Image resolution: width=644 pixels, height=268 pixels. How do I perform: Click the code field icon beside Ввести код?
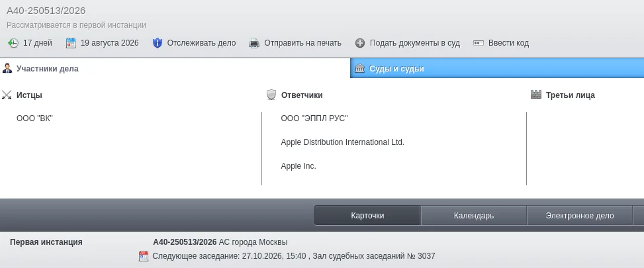coord(479,43)
